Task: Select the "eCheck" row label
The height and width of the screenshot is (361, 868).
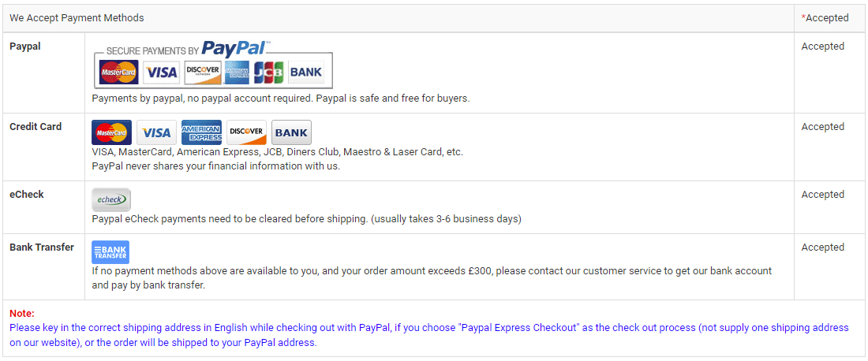Action: pos(27,195)
